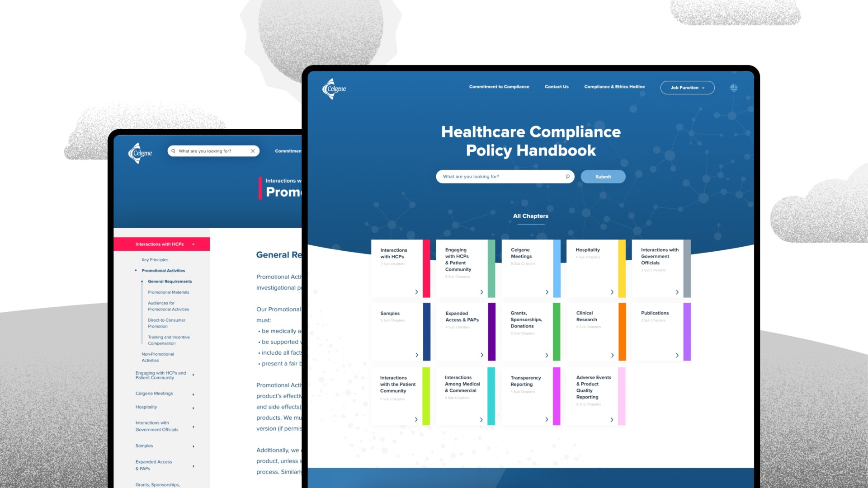This screenshot has height=488, width=868.
Task: Click the arrow icon on Hospitality chapter card
Action: tap(612, 291)
